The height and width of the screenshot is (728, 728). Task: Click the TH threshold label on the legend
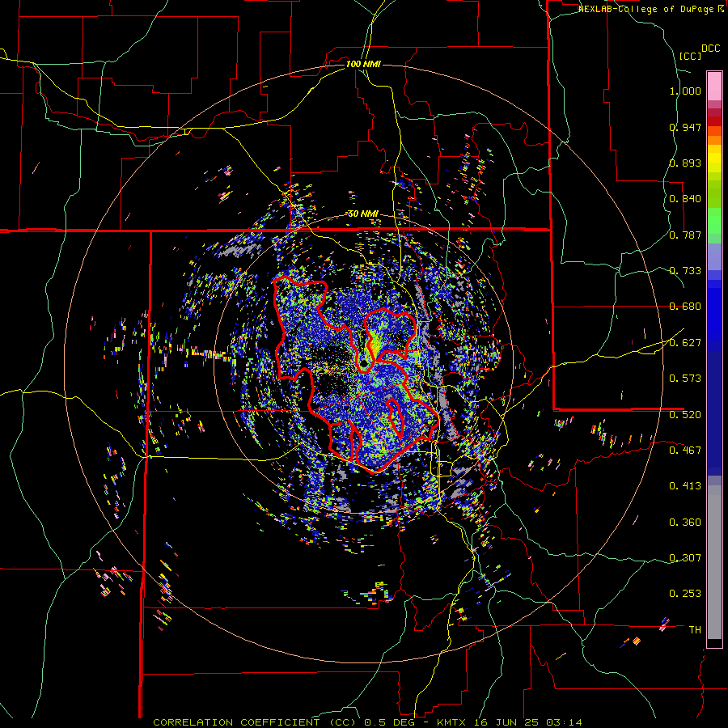click(695, 630)
